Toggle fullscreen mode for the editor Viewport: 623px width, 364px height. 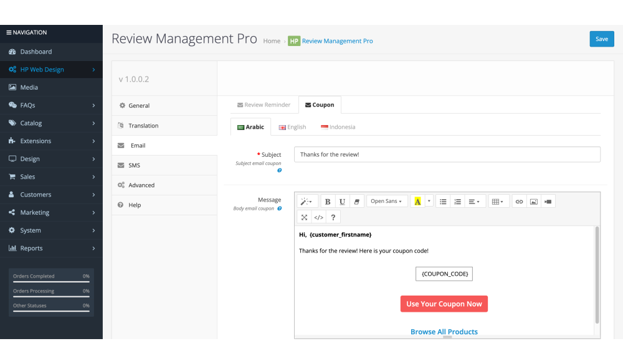[x=304, y=217]
